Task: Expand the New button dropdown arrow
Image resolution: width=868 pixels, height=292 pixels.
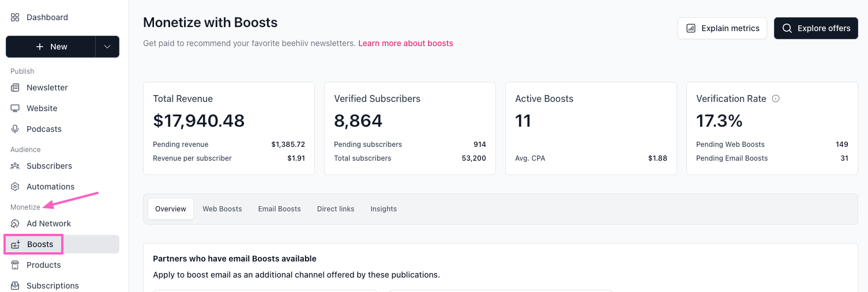Action: [x=107, y=47]
